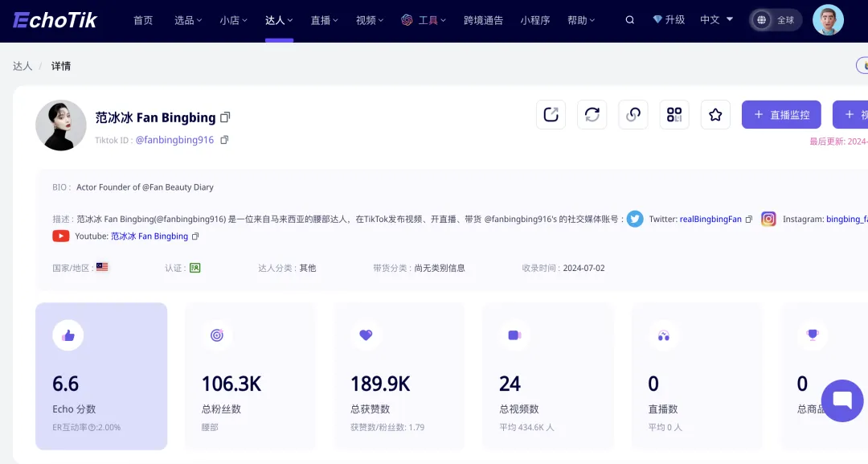Click the 直播数 label
The image size is (868, 464).
click(x=663, y=409)
